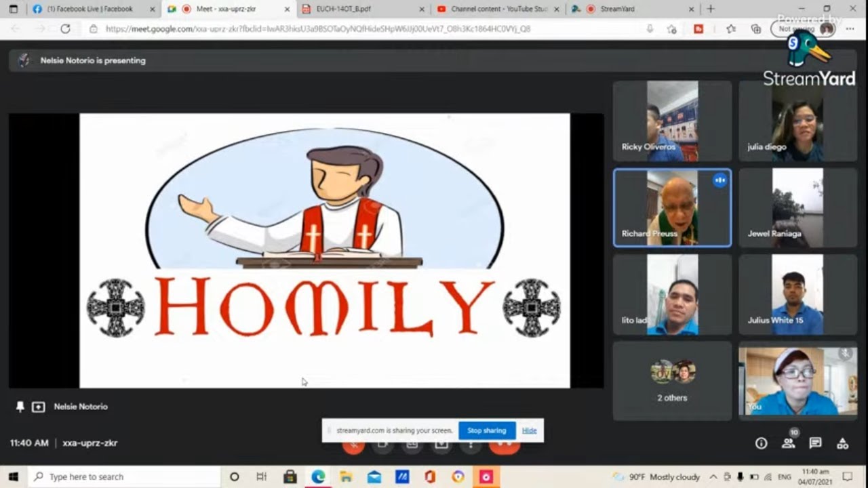Open the 2 others participants tile
Image resolution: width=868 pixels, height=488 pixels.
[x=672, y=381]
